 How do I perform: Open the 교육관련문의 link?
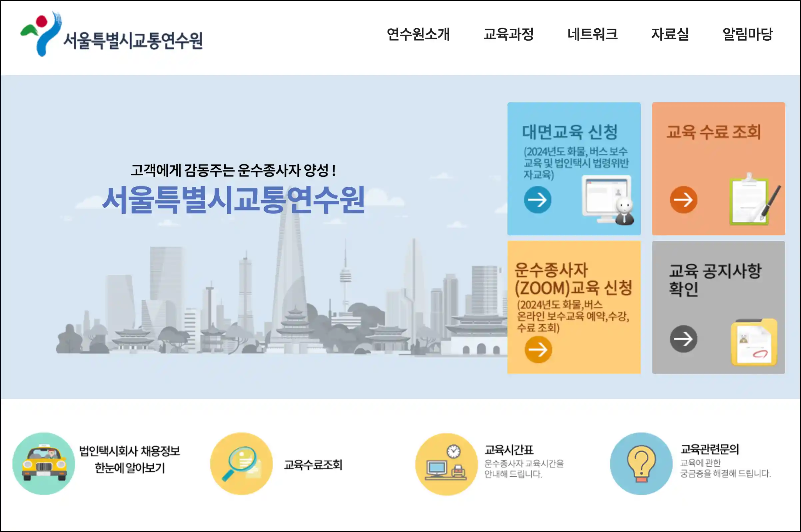(x=710, y=449)
